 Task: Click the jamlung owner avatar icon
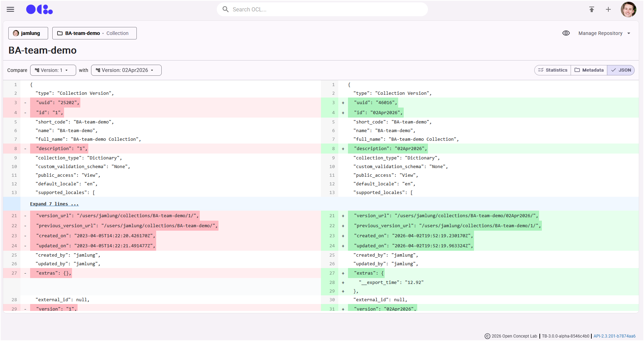(x=16, y=33)
